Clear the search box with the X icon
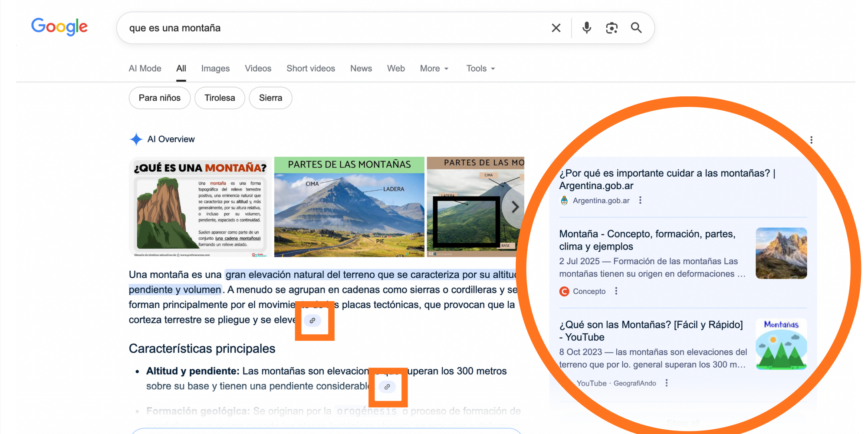Screen dimensions: 868x434 tap(556, 28)
